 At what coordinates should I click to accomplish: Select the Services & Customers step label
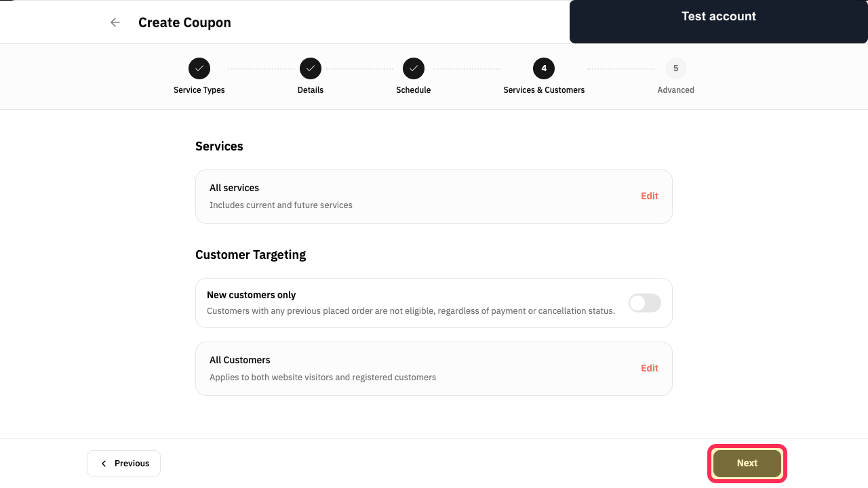(x=544, y=90)
